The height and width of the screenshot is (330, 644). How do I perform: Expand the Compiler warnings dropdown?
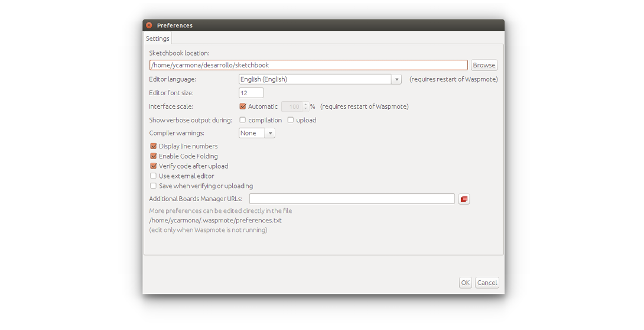256,133
